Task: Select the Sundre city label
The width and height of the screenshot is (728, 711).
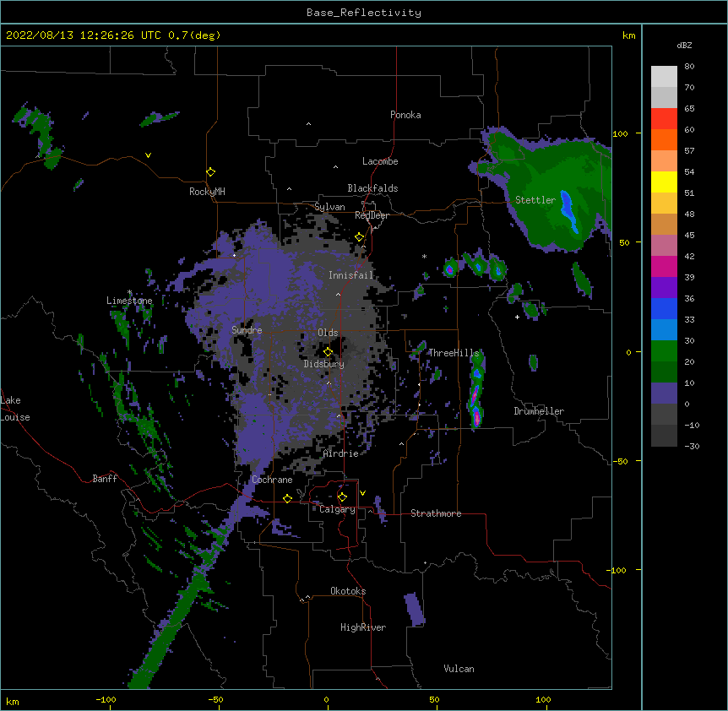Action: [247, 330]
